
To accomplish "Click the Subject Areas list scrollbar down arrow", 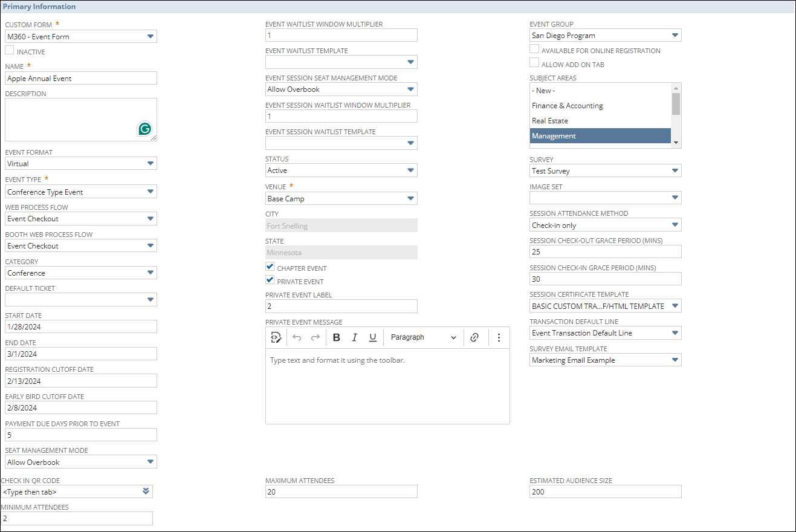I will (x=676, y=143).
